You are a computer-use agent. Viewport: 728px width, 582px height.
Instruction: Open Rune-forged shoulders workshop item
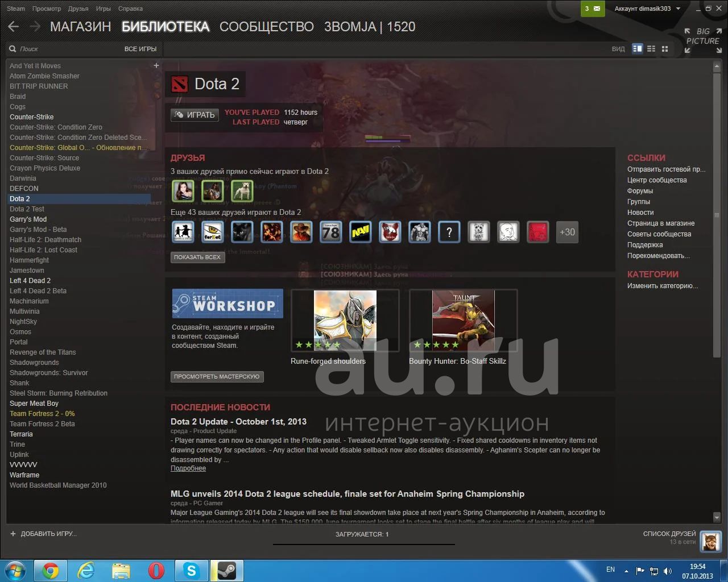point(345,321)
